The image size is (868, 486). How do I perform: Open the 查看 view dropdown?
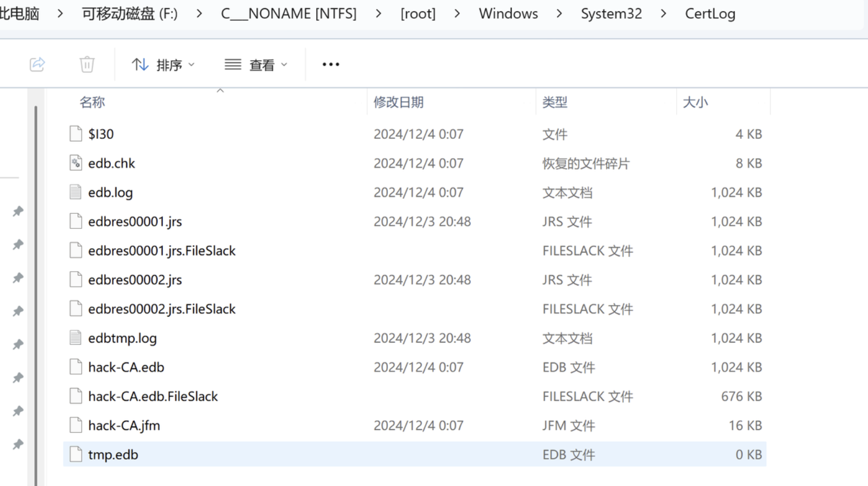(256, 65)
